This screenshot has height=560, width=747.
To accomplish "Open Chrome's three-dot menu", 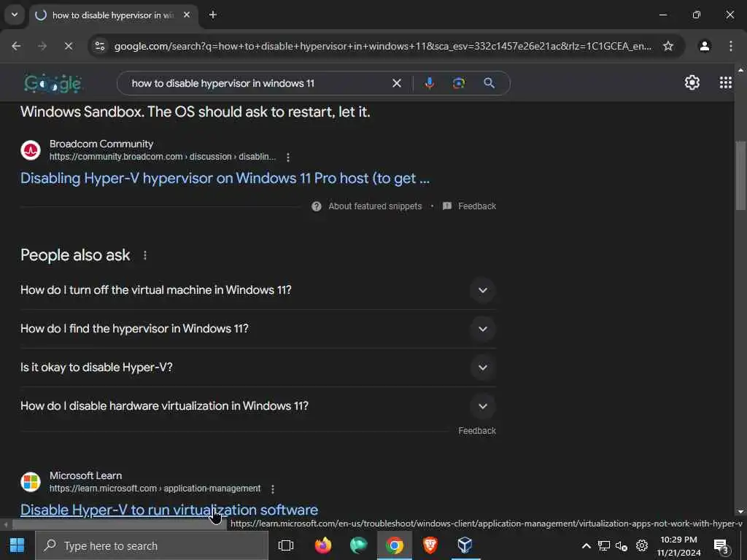I will (731, 46).
